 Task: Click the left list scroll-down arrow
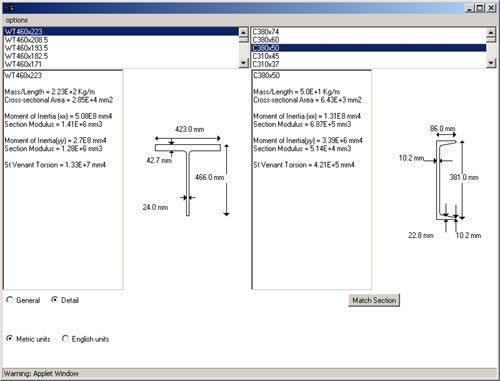244,63
